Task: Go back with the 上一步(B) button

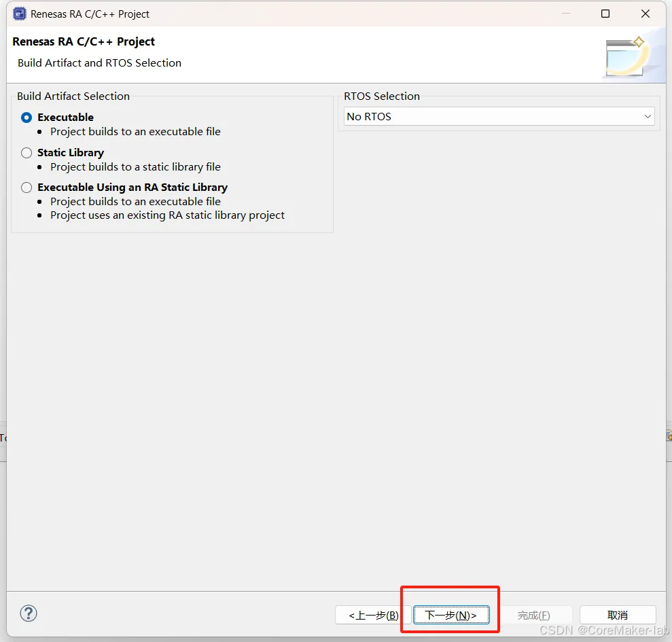Action: [x=373, y=615]
